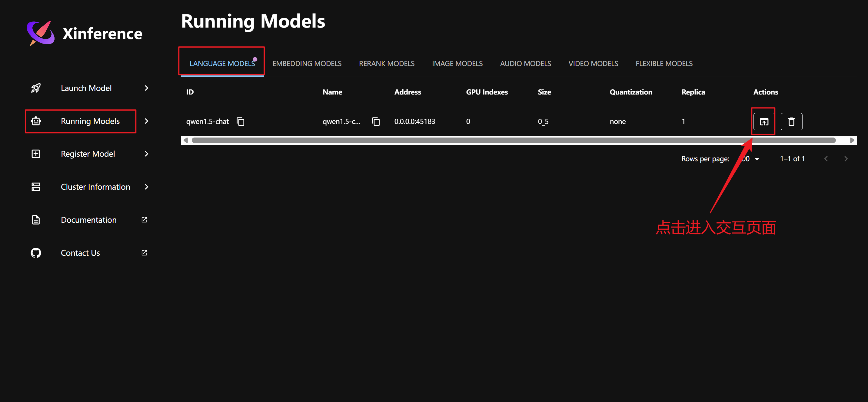The width and height of the screenshot is (868, 402).
Task: Open the Register Model menu item
Action: tap(88, 154)
